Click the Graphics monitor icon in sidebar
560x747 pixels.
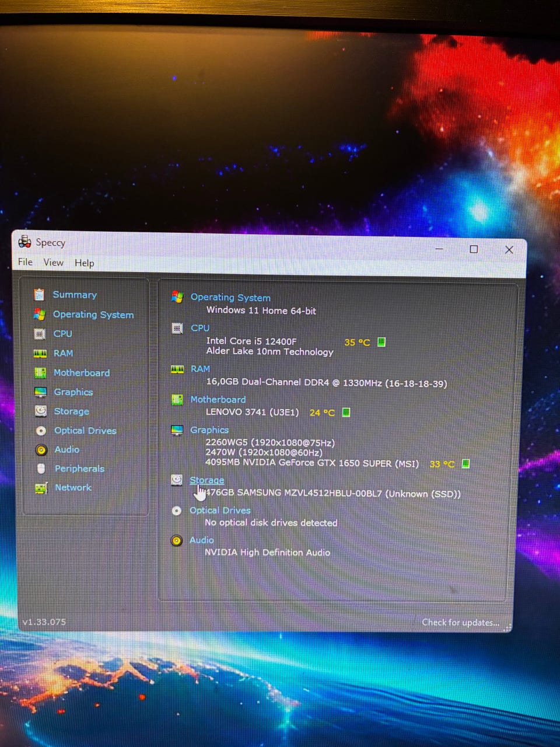(x=40, y=392)
